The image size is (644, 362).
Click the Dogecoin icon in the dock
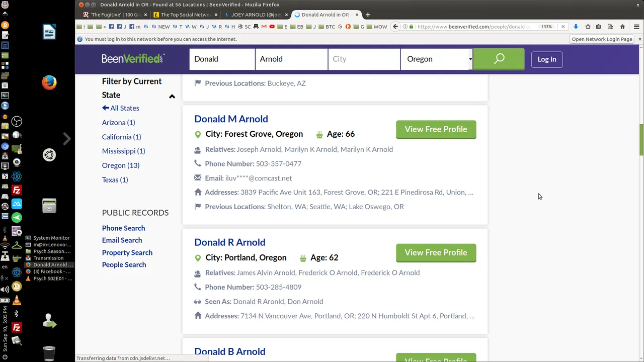point(17,287)
